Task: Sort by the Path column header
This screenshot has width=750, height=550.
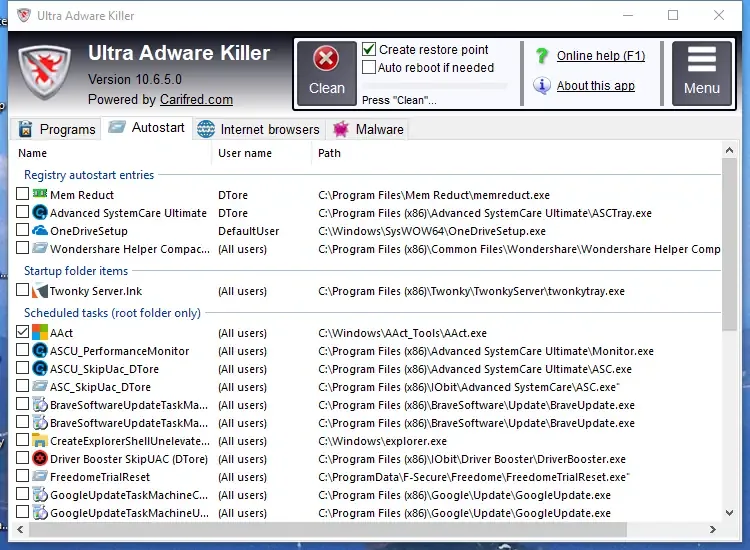Action: tap(330, 153)
